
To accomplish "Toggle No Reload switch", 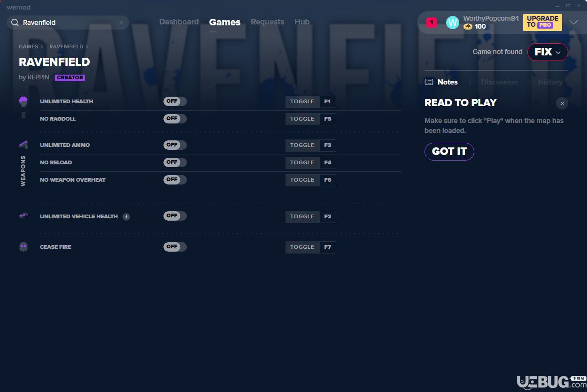I will 175,162.
